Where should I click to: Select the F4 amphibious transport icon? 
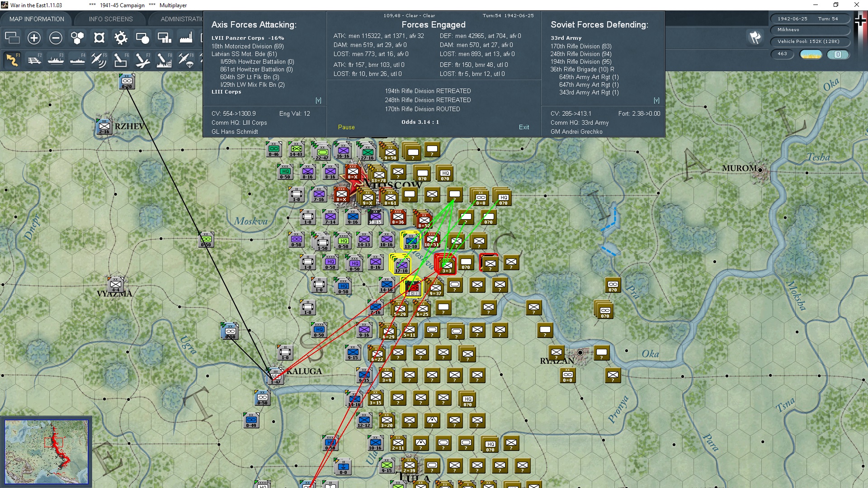[x=77, y=60]
